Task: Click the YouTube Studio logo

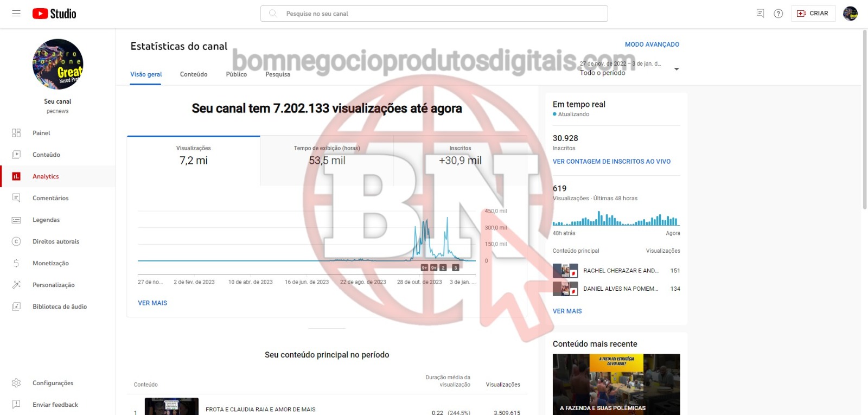Action: [54, 14]
